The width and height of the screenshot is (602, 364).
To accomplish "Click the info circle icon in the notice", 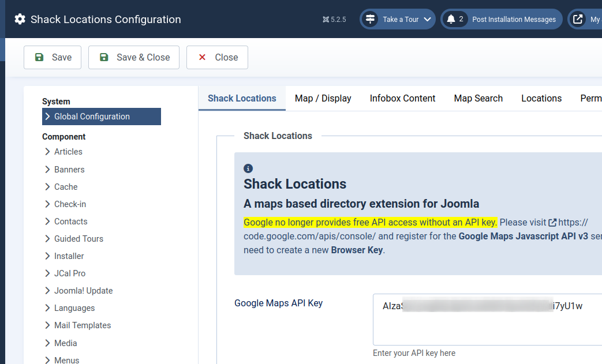I will pyautogui.click(x=248, y=168).
